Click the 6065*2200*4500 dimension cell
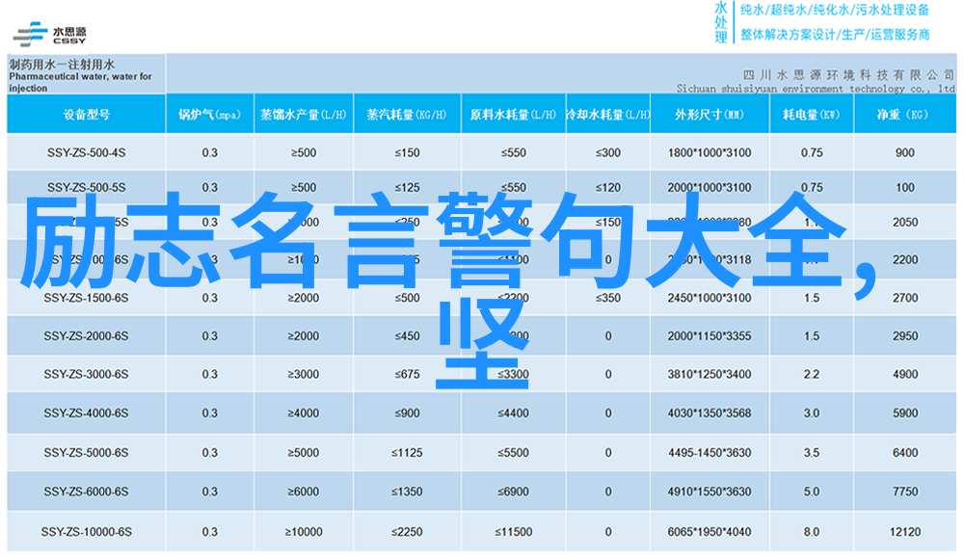Viewport: 964px width, 560px height. [709, 531]
